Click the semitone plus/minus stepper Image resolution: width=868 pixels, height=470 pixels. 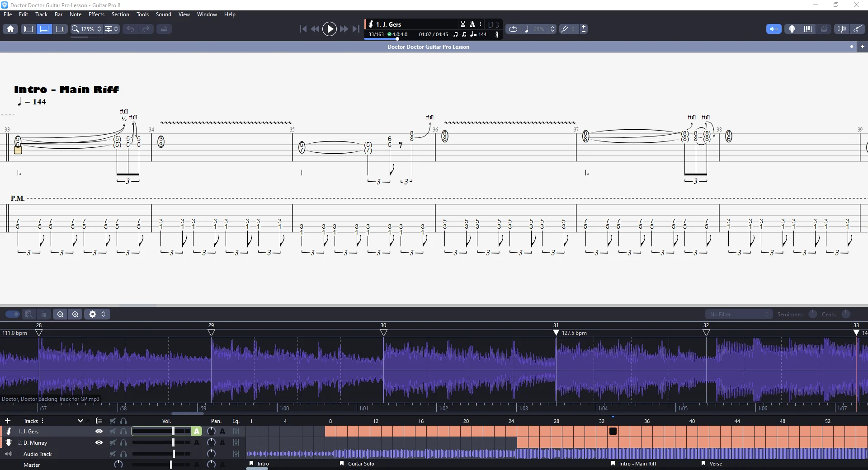(x=584, y=29)
